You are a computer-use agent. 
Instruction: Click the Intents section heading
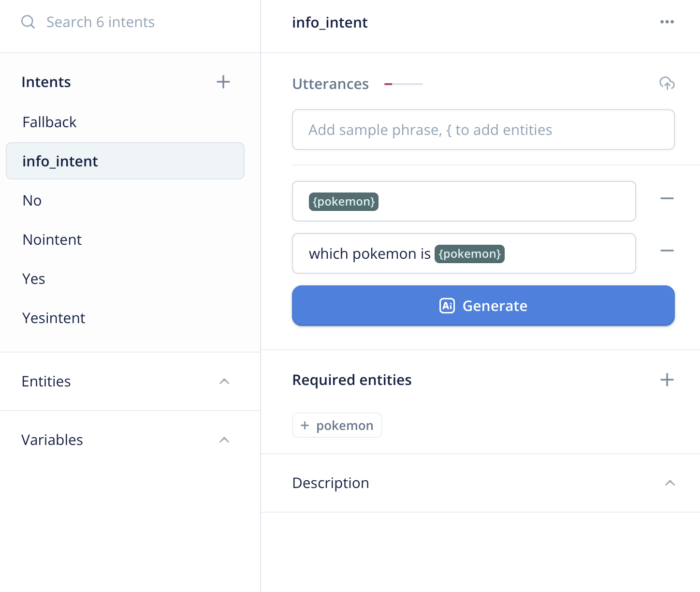[46, 82]
